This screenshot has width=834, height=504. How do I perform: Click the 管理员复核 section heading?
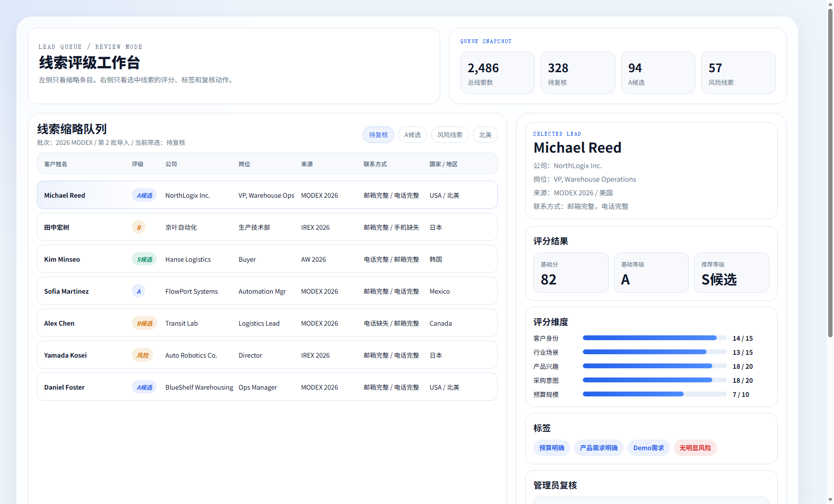point(555,485)
